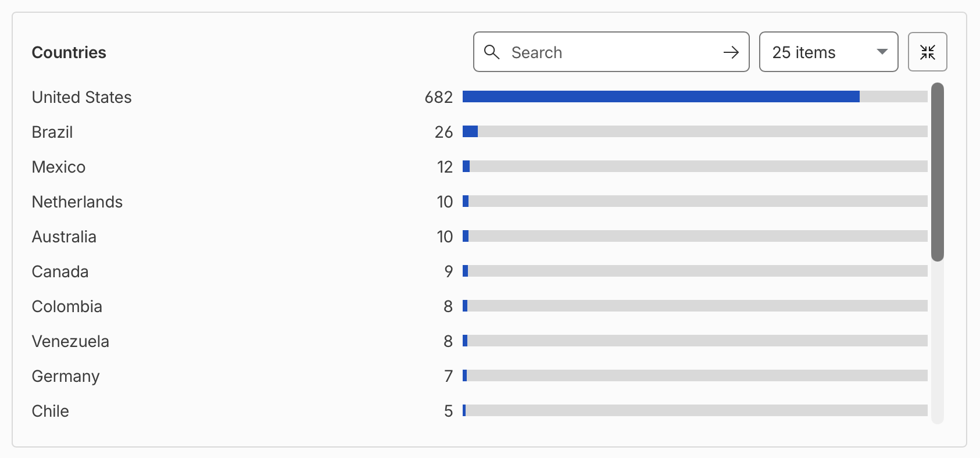Select the Germany entry
980x458 pixels.
tap(66, 376)
